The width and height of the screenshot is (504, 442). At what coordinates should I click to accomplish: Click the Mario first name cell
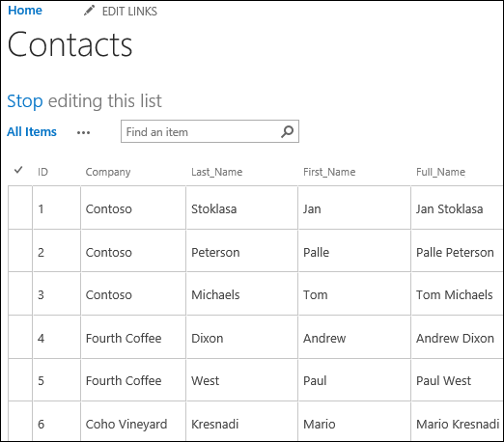(354, 422)
